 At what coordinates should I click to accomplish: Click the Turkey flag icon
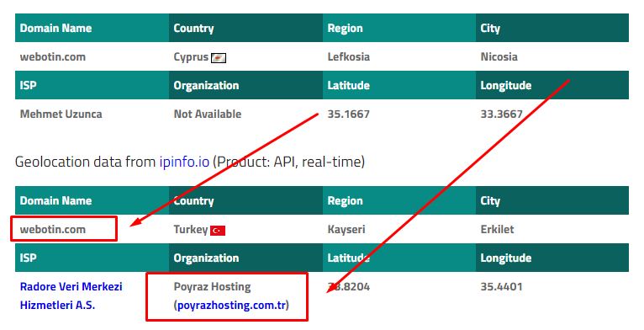(x=218, y=231)
